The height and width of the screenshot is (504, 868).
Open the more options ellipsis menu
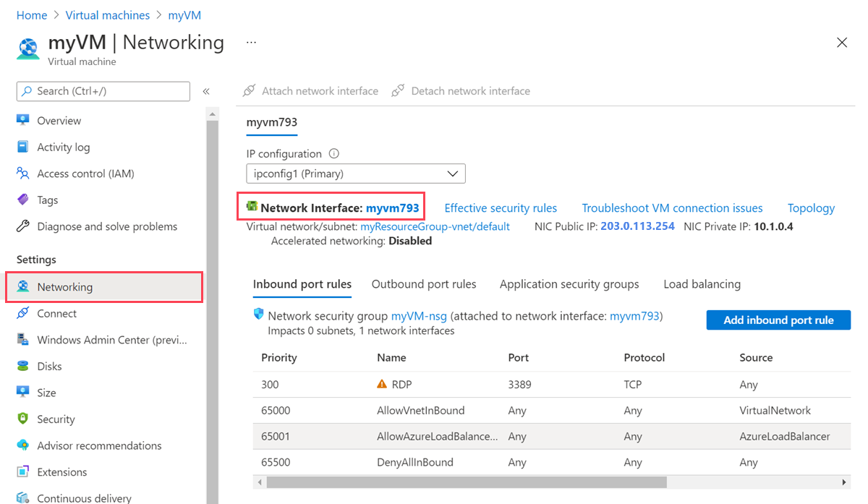(251, 43)
